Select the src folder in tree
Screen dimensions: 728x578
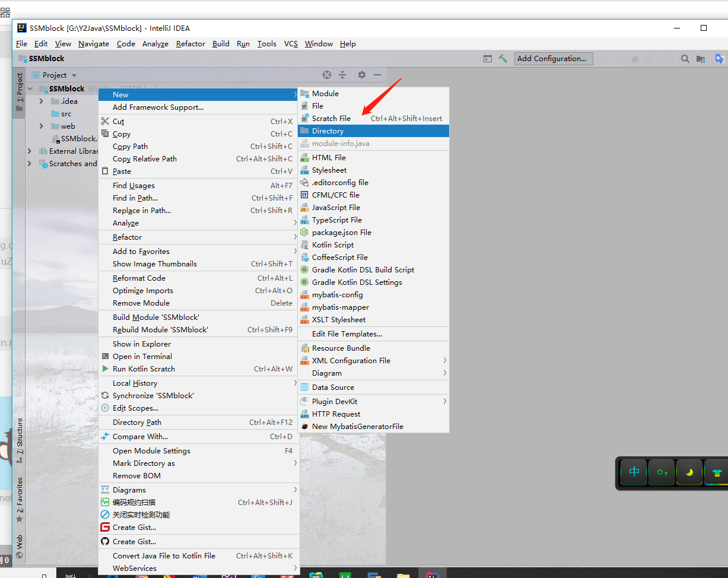[x=61, y=113]
